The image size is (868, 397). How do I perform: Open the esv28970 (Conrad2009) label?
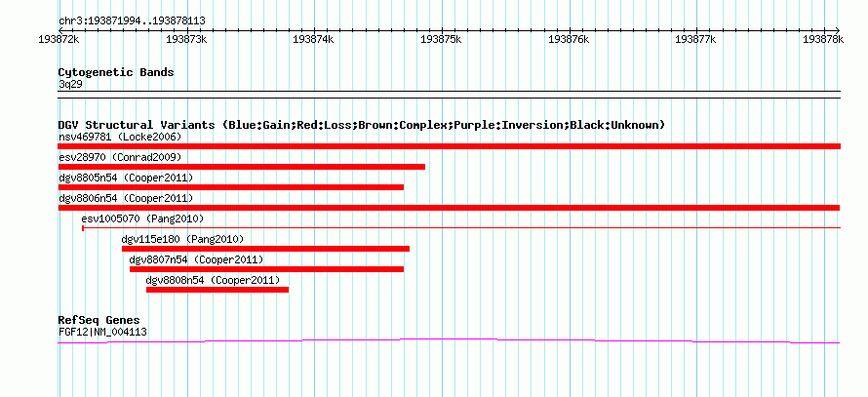(120, 157)
